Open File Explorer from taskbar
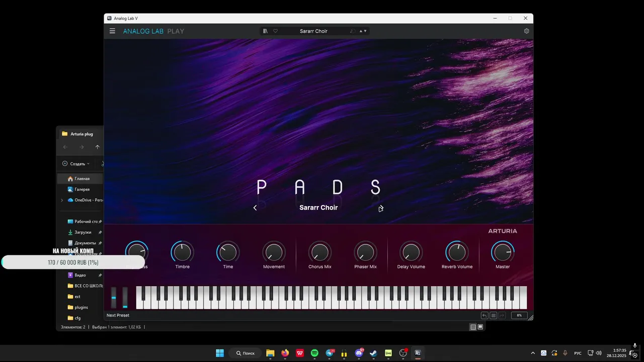Image resolution: width=644 pixels, height=362 pixels. (x=270, y=353)
